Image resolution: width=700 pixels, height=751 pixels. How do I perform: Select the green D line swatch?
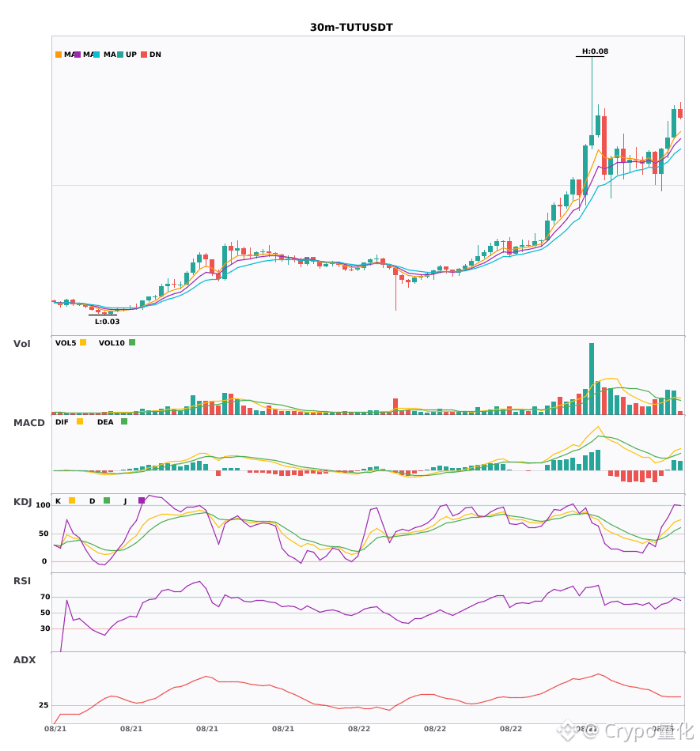(x=107, y=500)
